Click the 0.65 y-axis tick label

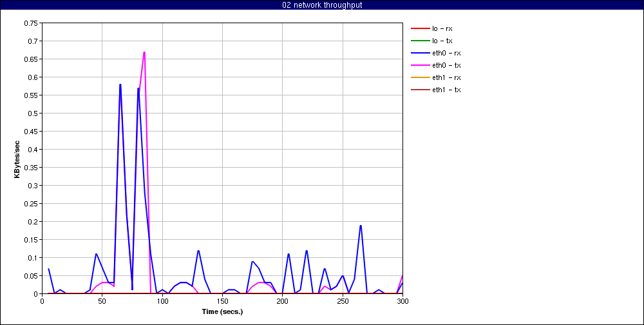(x=32, y=59)
